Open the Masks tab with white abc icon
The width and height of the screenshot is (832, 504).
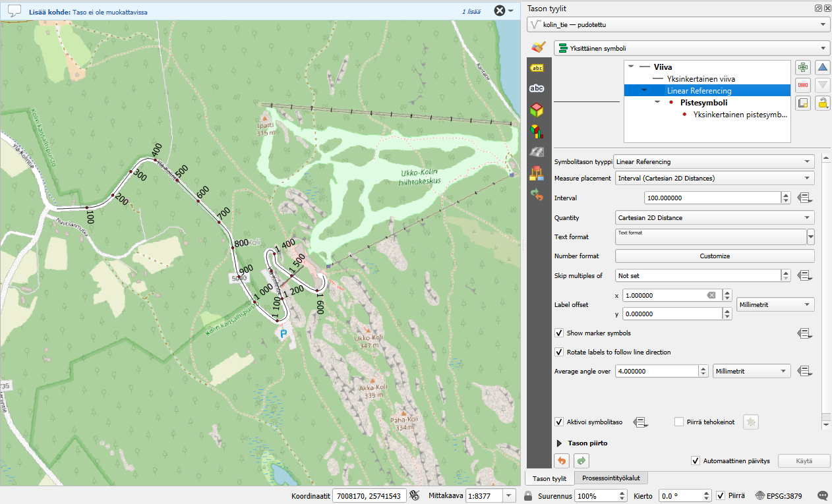537,88
